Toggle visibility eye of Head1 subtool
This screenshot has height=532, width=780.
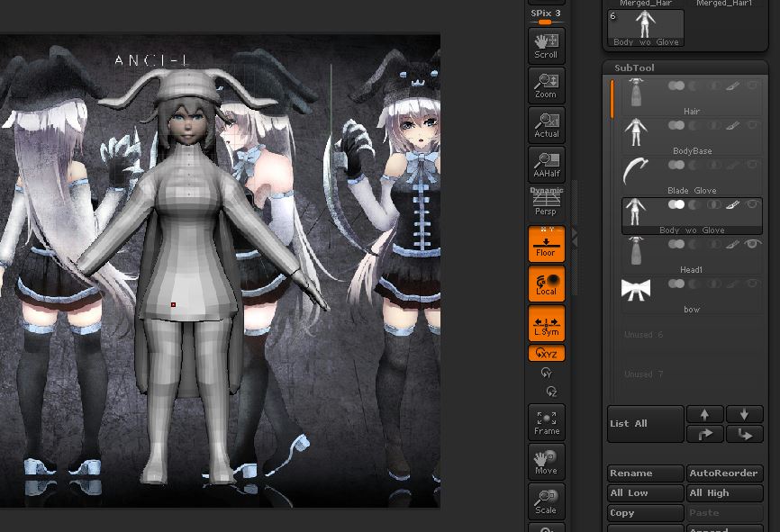753,244
